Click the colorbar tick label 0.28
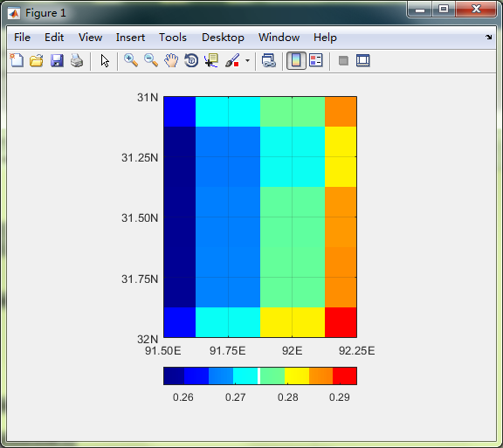 (x=288, y=397)
